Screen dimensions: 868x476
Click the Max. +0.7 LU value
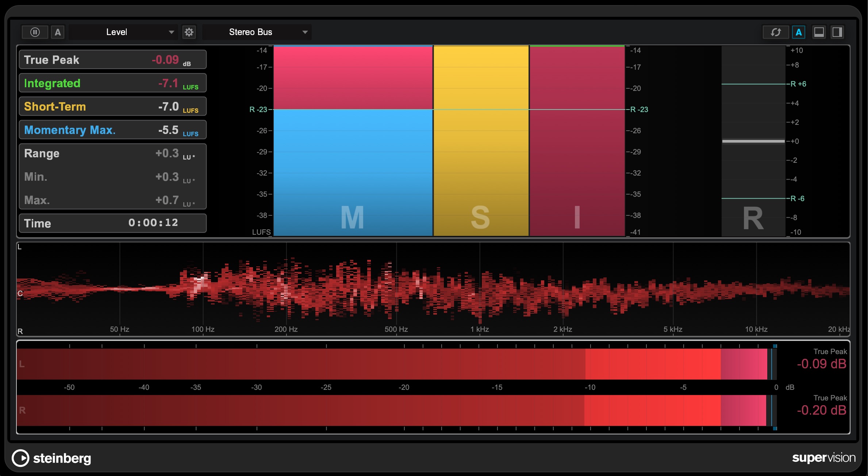click(167, 200)
